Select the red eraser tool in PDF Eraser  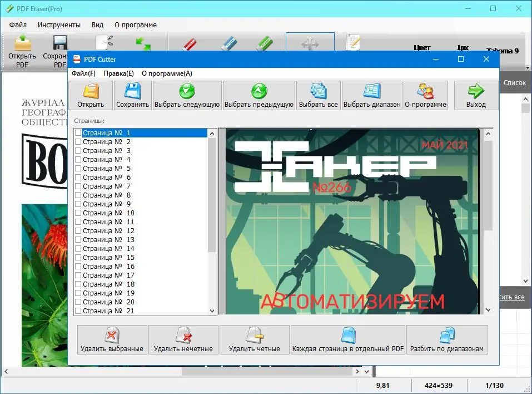click(189, 45)
